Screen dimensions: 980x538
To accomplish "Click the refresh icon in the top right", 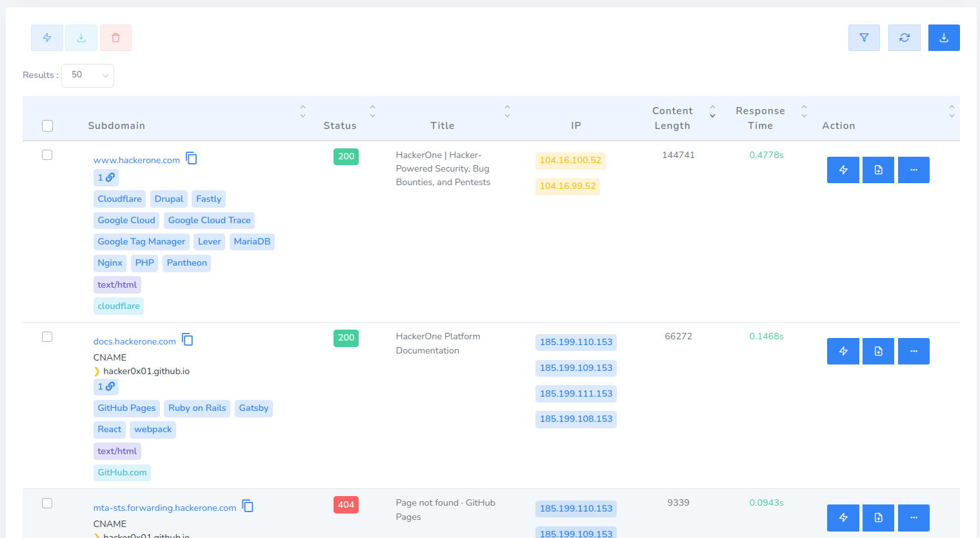I will 904,38.
